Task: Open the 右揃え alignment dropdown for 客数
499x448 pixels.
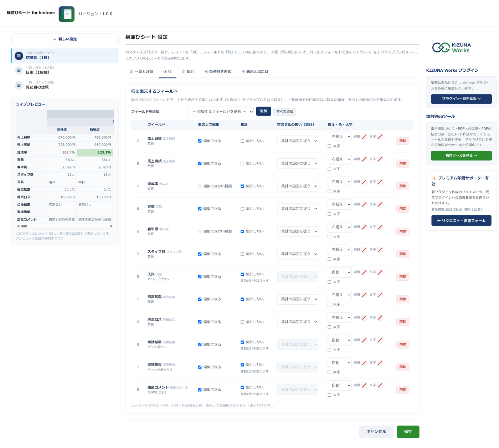Action: pos(339,204)
